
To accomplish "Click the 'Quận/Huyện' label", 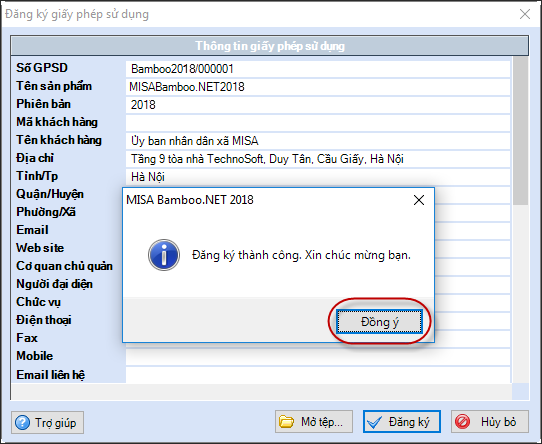I will (50, 194).
